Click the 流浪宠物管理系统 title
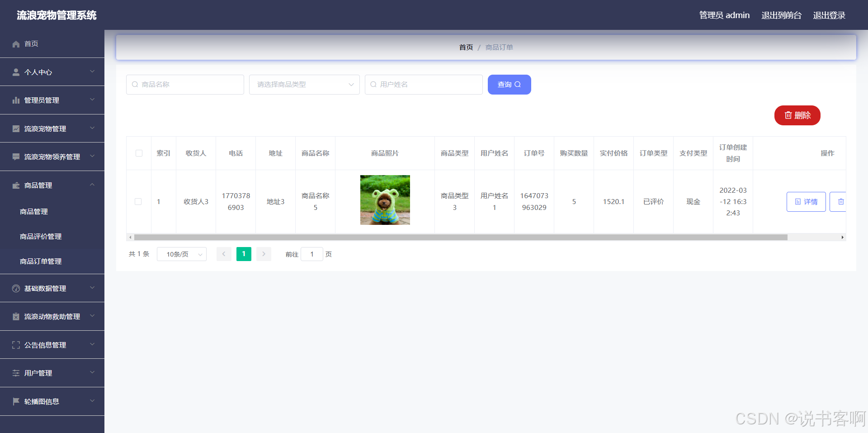 coord(57,15)
